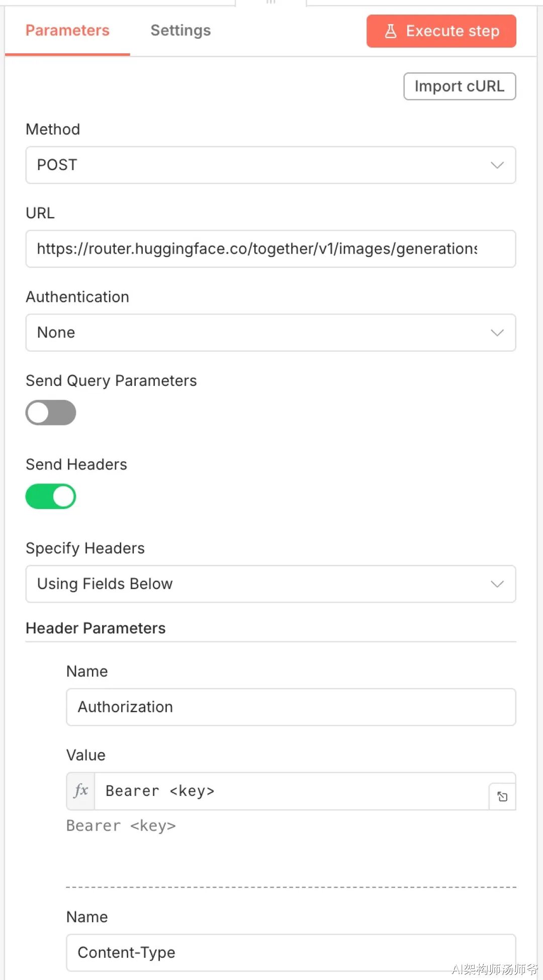Click the flask icon on Execute step
Viewport: 543px width, 980px height.
(391, 31)
